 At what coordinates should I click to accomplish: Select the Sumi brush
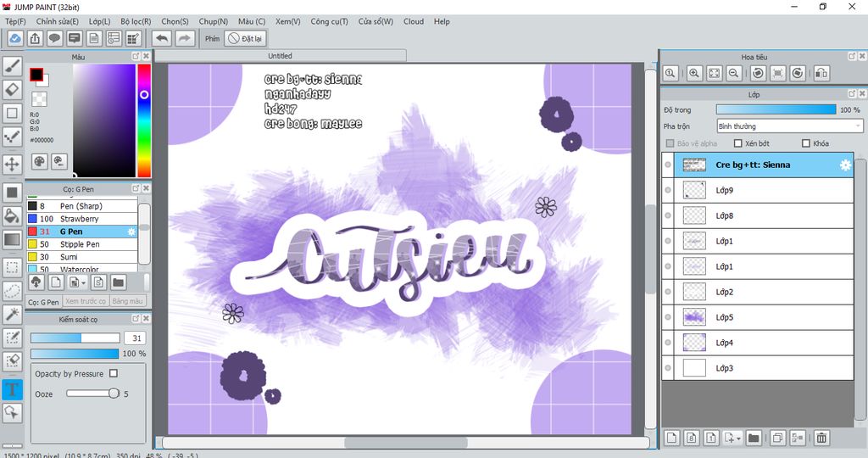82,257
